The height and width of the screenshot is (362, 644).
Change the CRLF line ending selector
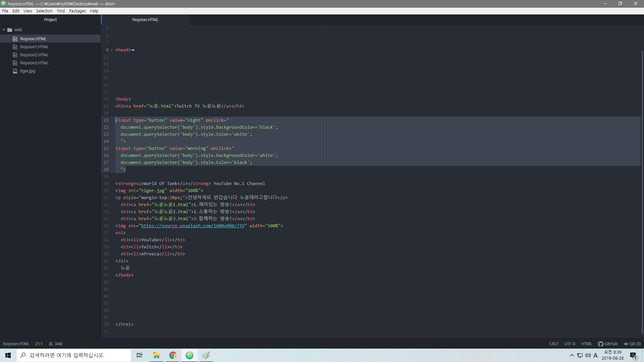554,344
